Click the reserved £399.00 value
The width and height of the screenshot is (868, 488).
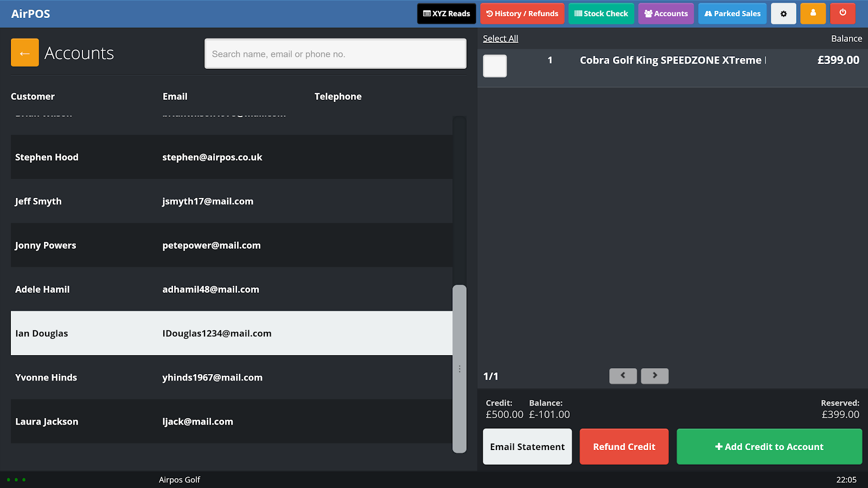tap(840, 415)
